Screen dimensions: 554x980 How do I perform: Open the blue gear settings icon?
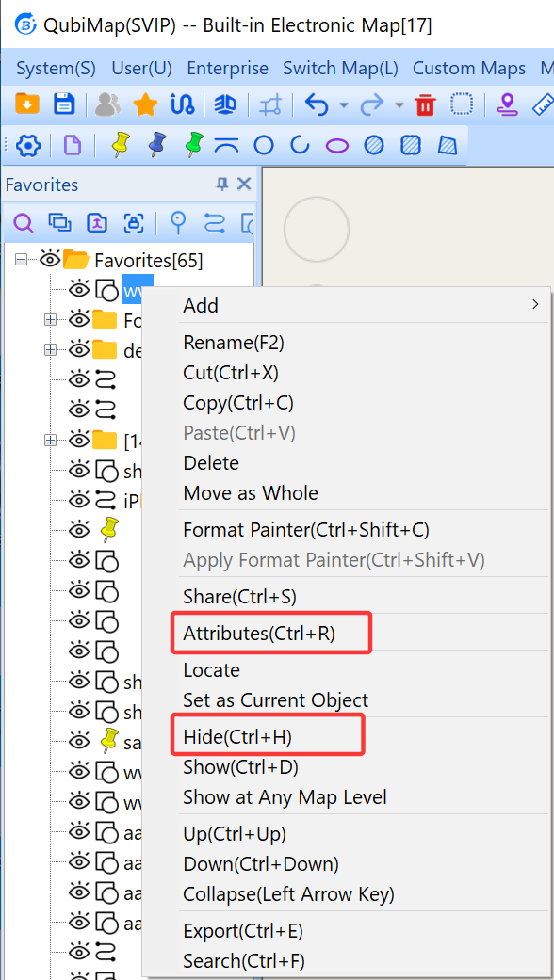click(x=28, y=146)
